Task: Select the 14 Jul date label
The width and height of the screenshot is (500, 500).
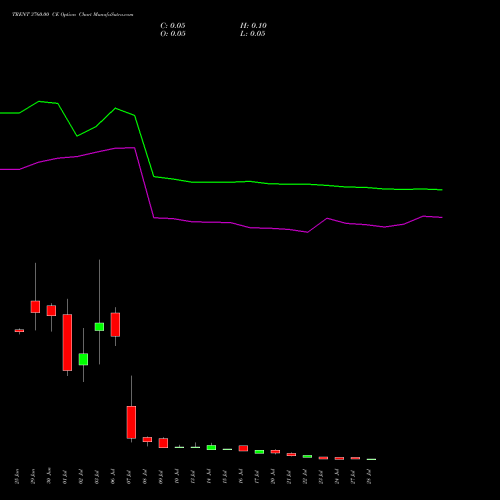Action: (x=209, y=477)
